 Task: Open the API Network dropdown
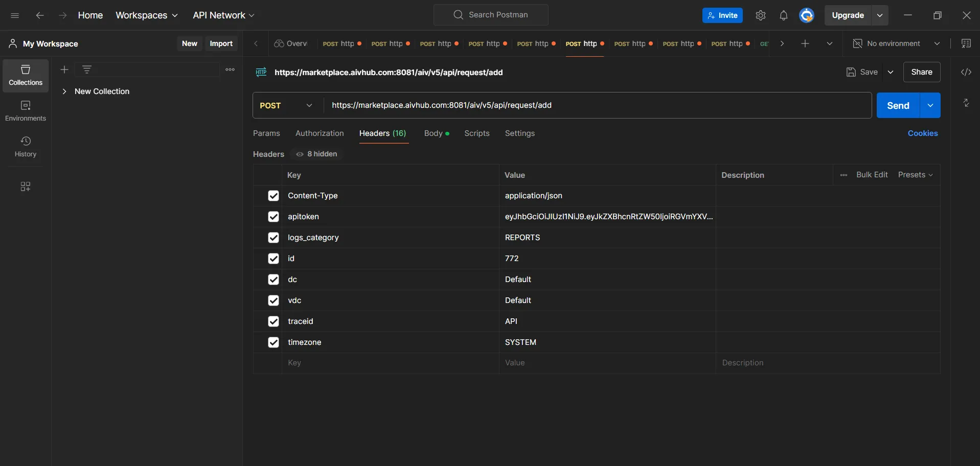pos(223,15)
